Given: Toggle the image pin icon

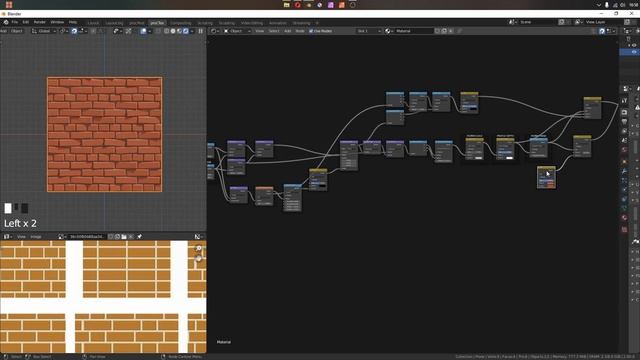Looking at the screenshot, I should [140, 237].
